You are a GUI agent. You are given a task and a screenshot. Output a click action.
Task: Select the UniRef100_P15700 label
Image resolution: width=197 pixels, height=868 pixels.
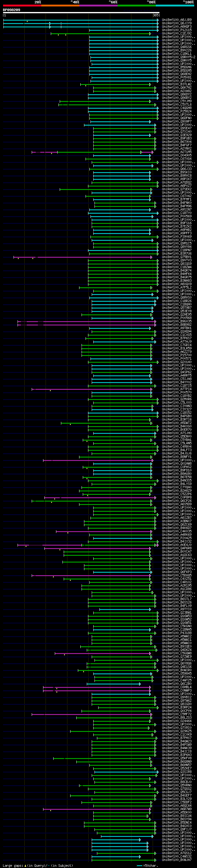pos(177,355)
